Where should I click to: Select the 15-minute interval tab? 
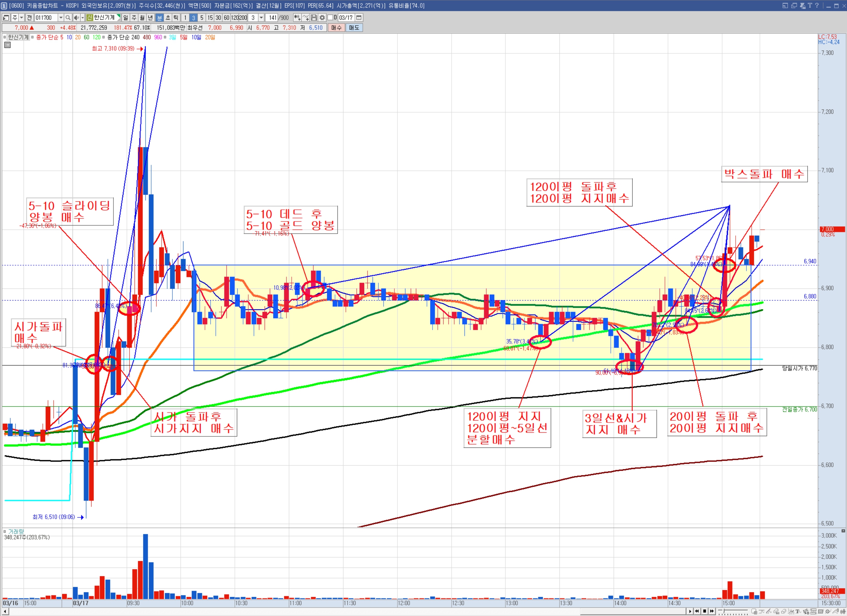(210, 18)
